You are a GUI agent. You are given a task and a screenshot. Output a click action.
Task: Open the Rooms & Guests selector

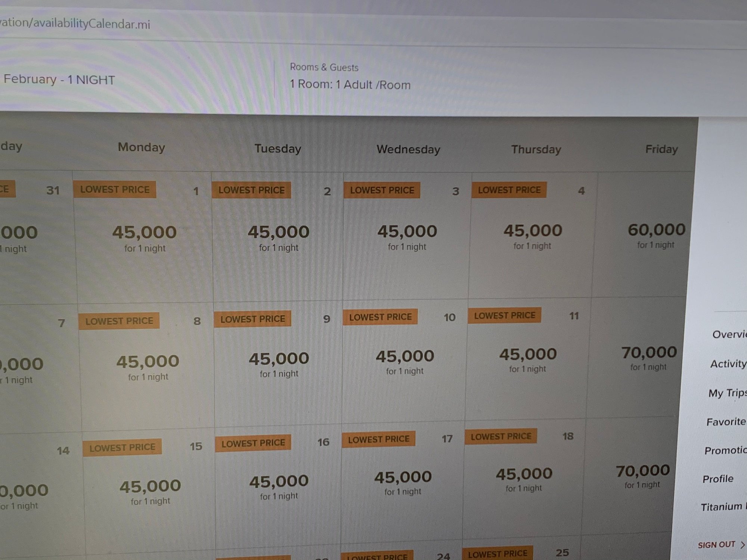pyautogui.click(x=350, y=78)
